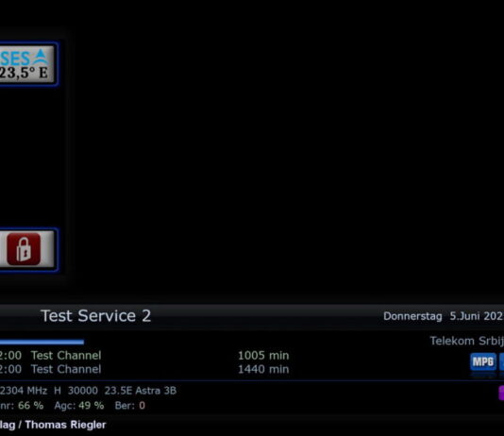
Task: Click the blue MPG format badge
Action: 483,361
